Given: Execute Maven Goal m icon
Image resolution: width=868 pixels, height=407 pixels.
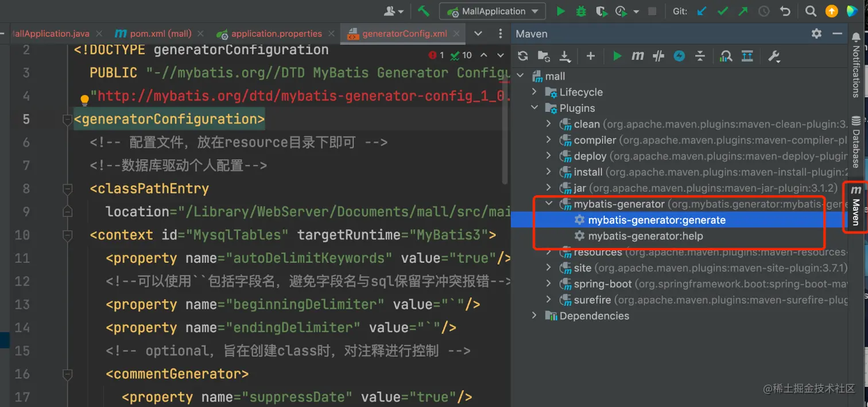Looking at the screenshot, I should [x=638, y=56].
